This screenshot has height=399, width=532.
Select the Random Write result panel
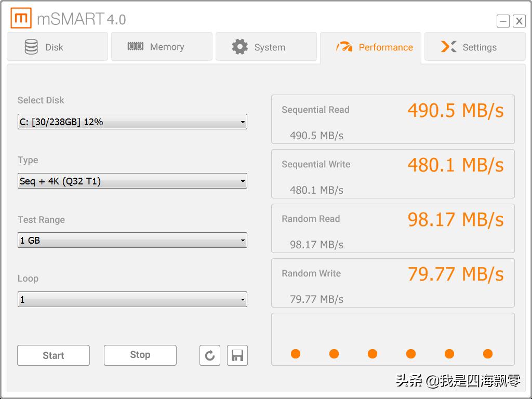click(x=393, y=283)
